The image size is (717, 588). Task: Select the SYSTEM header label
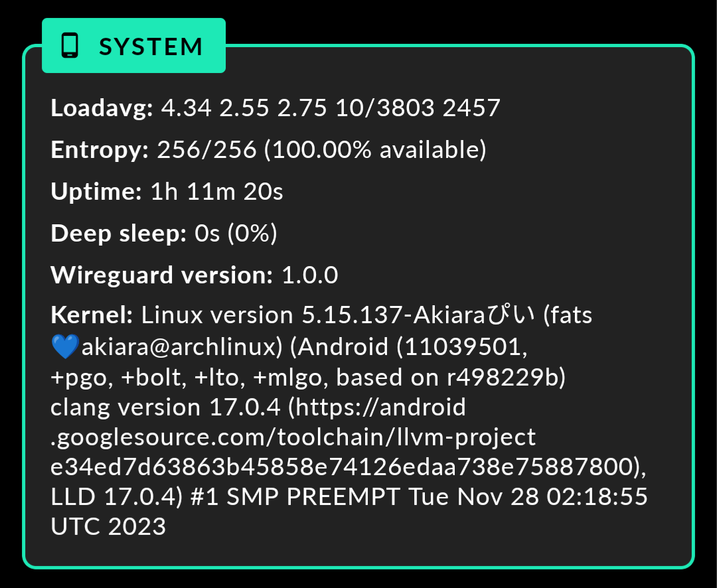tap(151, 46)
